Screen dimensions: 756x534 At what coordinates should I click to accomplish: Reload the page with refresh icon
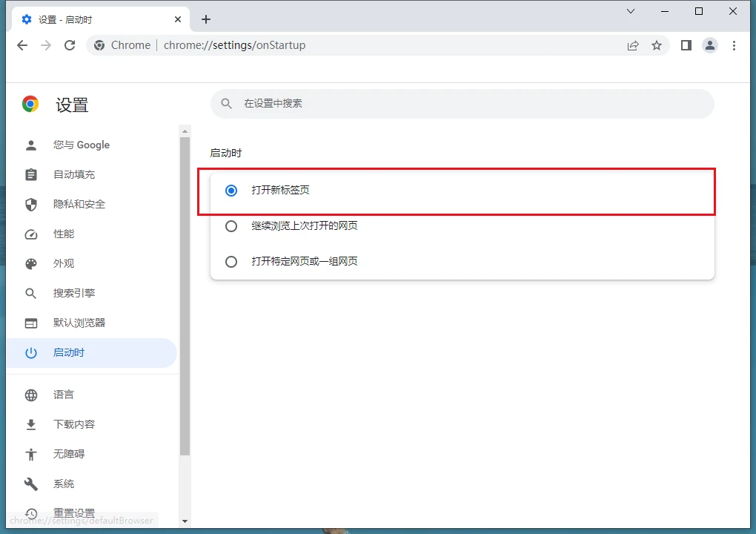(70, 45)
